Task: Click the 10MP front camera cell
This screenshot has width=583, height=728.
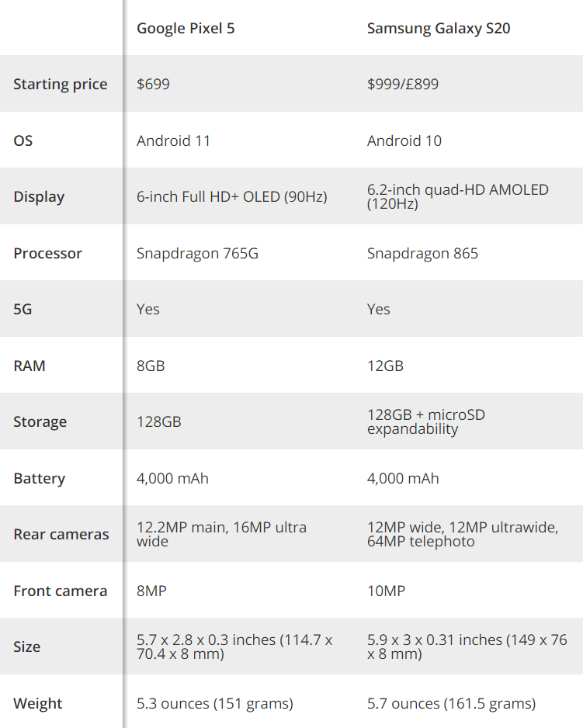Action: [x=386, y=591]
